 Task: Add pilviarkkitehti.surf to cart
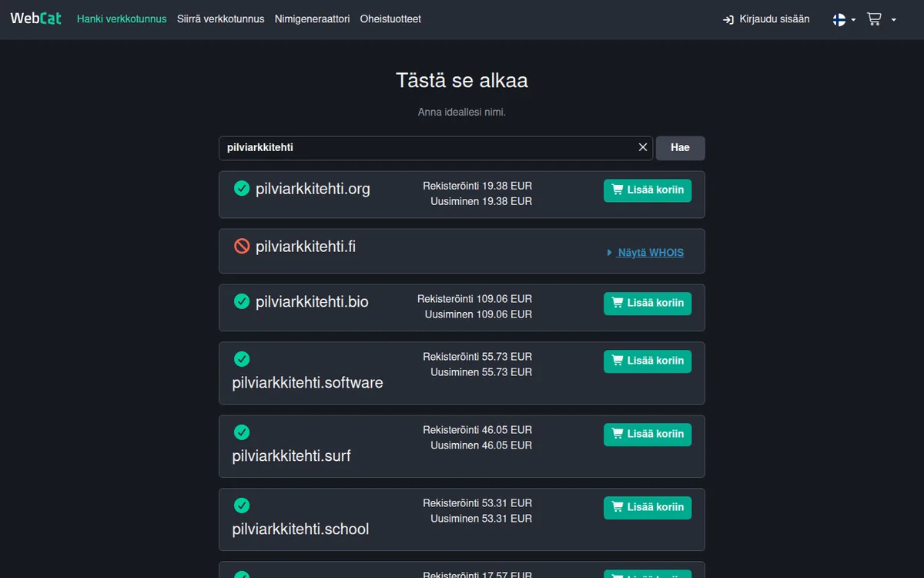[648, 435]
